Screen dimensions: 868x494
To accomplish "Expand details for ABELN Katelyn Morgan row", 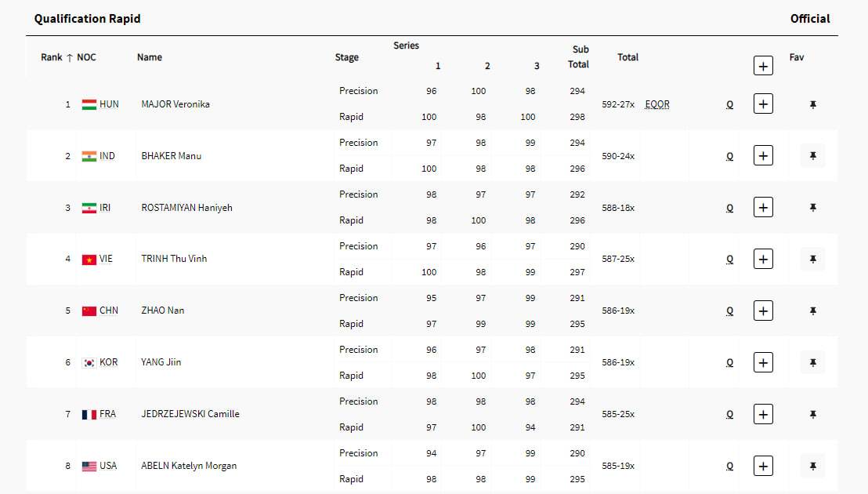I will 763,466.
